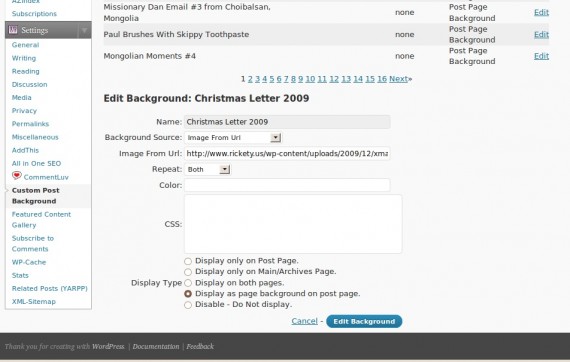Click the Settings section icon in sidebar

point(13,30)
